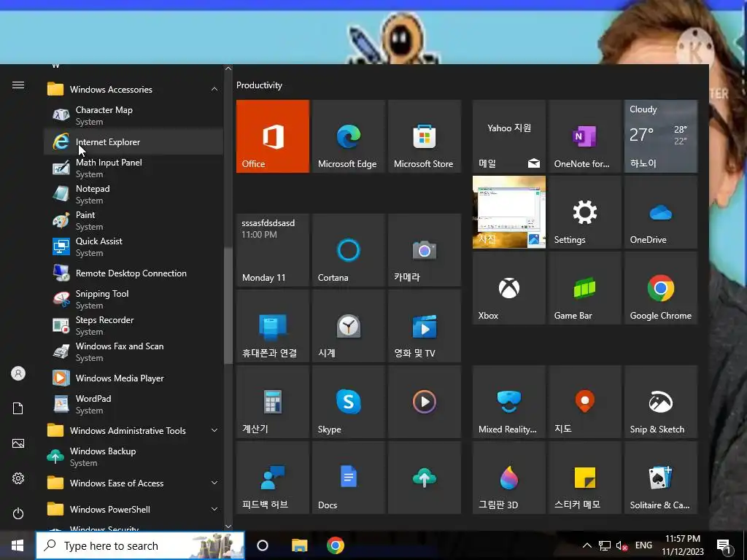Collapse the Windows Accessories folder
The height and width of the screenshot is (560, 747).
click(x=133, y=89)
